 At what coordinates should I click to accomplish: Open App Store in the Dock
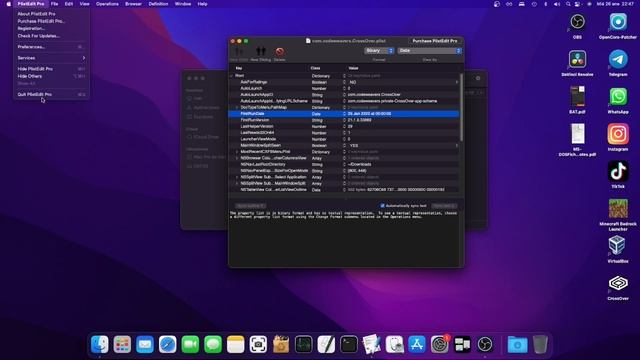[417, 344]
